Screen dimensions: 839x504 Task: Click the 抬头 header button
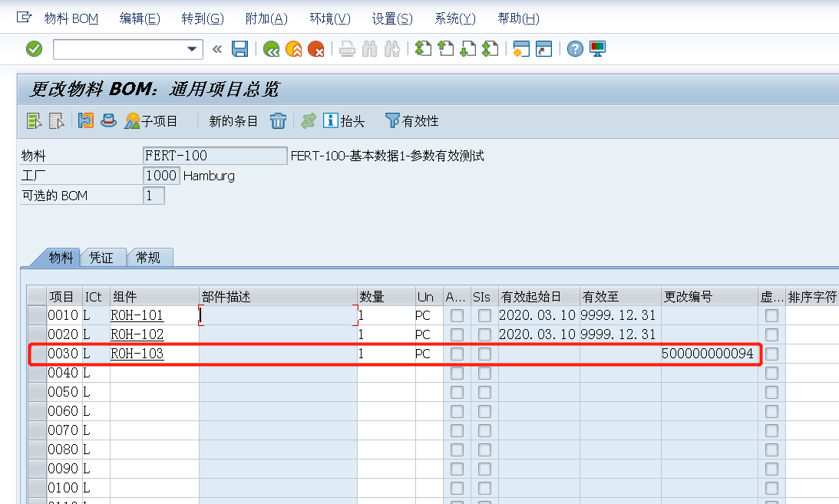point(344,121)
